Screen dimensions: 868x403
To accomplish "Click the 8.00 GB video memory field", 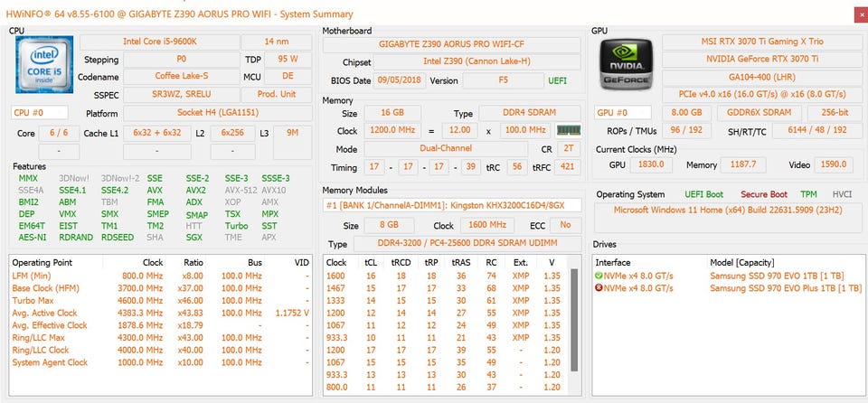I will point(687,113).
